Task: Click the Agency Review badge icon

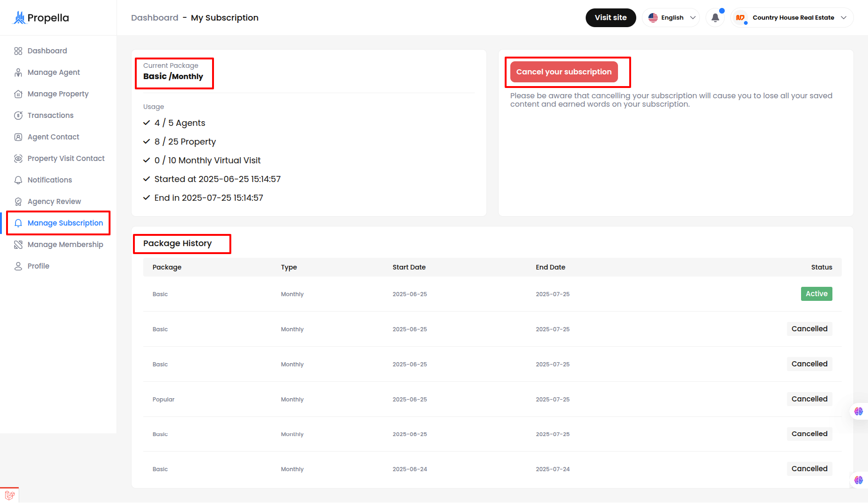Action: [x=18, y=202]
